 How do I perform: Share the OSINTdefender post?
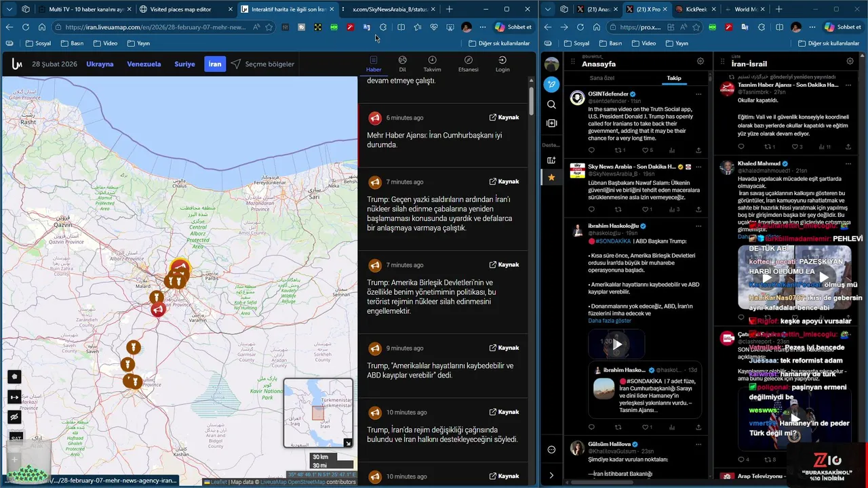point(698,150)
